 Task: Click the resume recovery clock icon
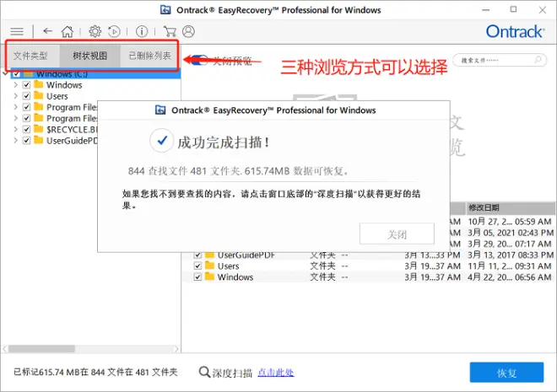click(114, 31)
